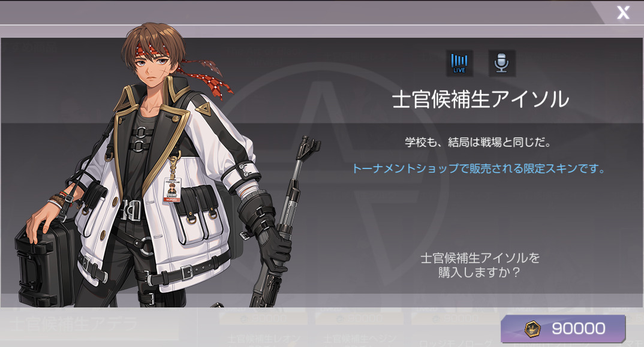Screen dimensions: 644x347
Task: Click the first dimmed 90000 price tag
Action: click(263, 318)
